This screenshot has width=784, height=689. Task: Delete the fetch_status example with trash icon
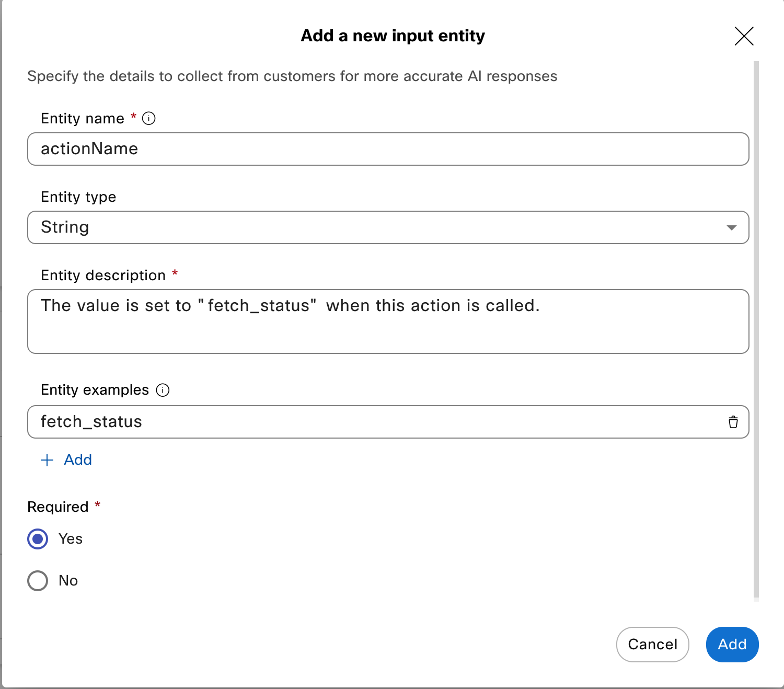coord(733,422)
